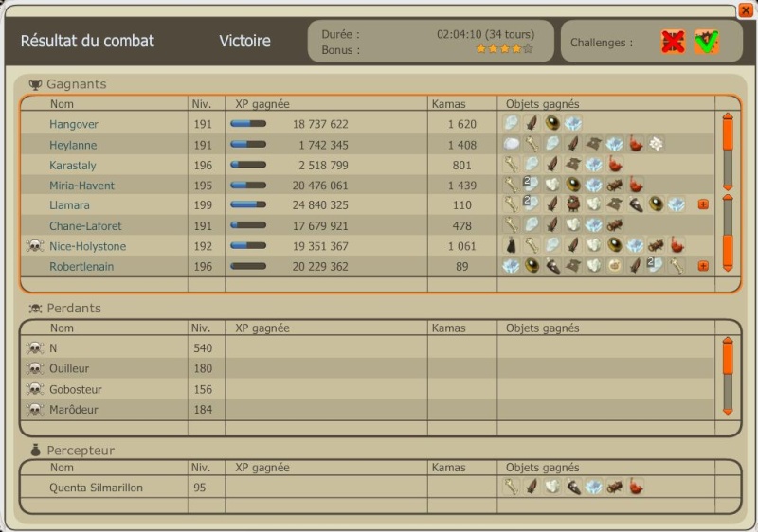This screenshot has width=758, height=532.
Task: Click Llamara's XP progress bar
Action: click(x=248, y=204)
